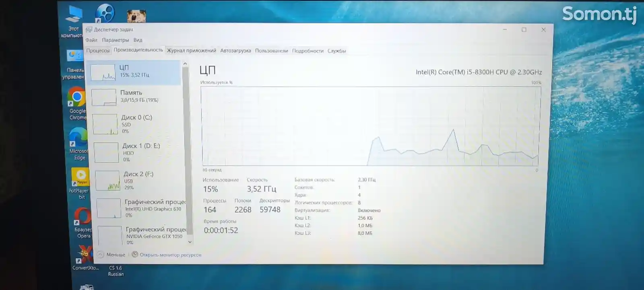The width and height of the screenshot is (644, 290).
Task: Open the Параметры menu
Action: [115, 40]
